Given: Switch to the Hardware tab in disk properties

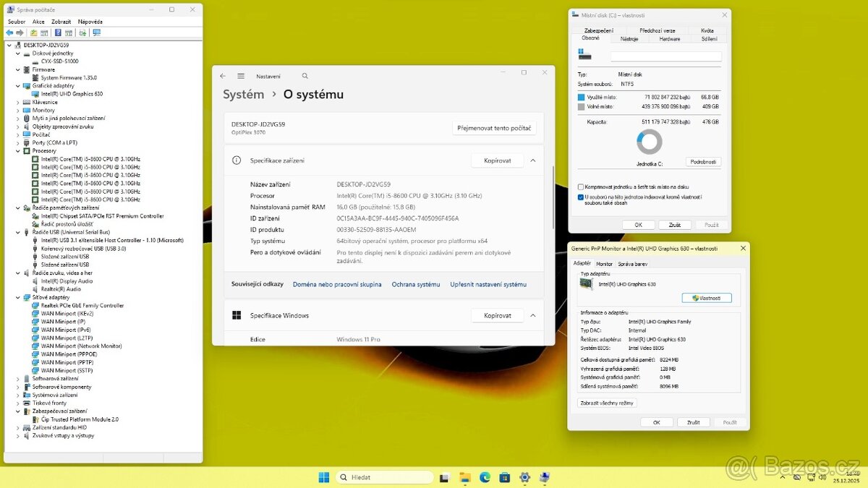Looking at the screenshot, I should pos(670,38).
